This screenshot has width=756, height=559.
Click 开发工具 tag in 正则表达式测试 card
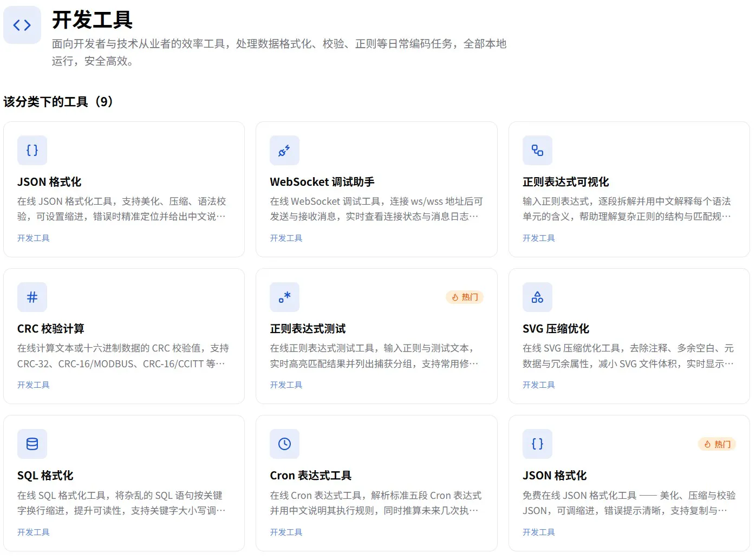click(x=286, y=385)
